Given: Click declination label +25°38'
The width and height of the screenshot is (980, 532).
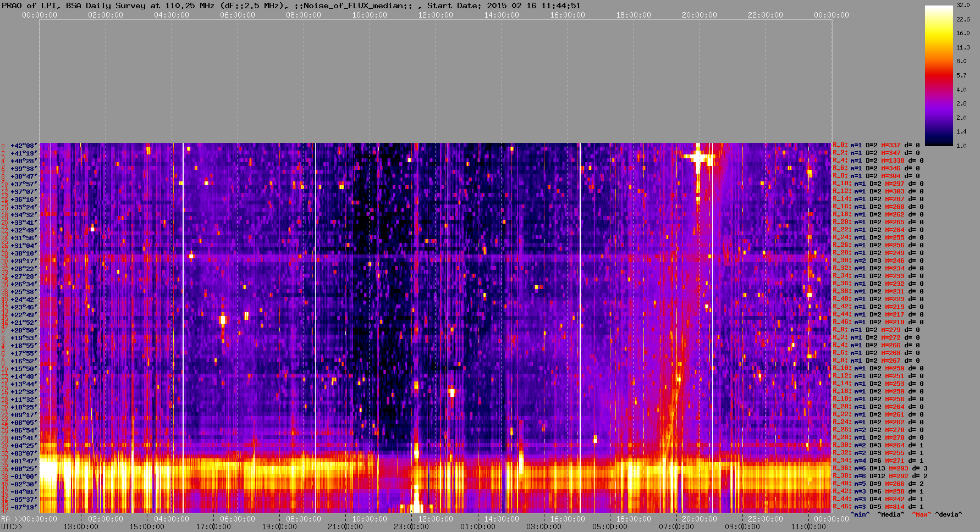Looking at the screenshot, I should coord(24,292).
